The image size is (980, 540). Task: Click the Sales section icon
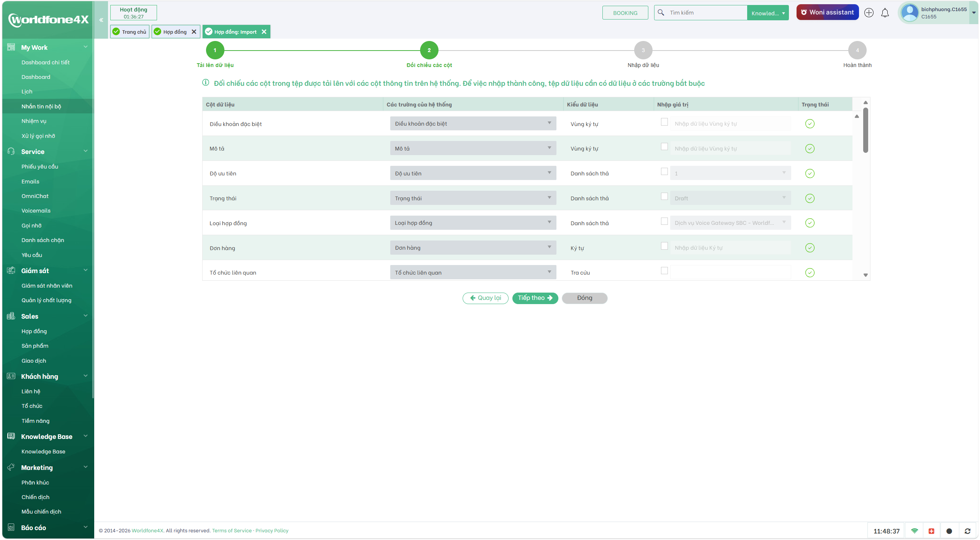click(x=11, y=316)
